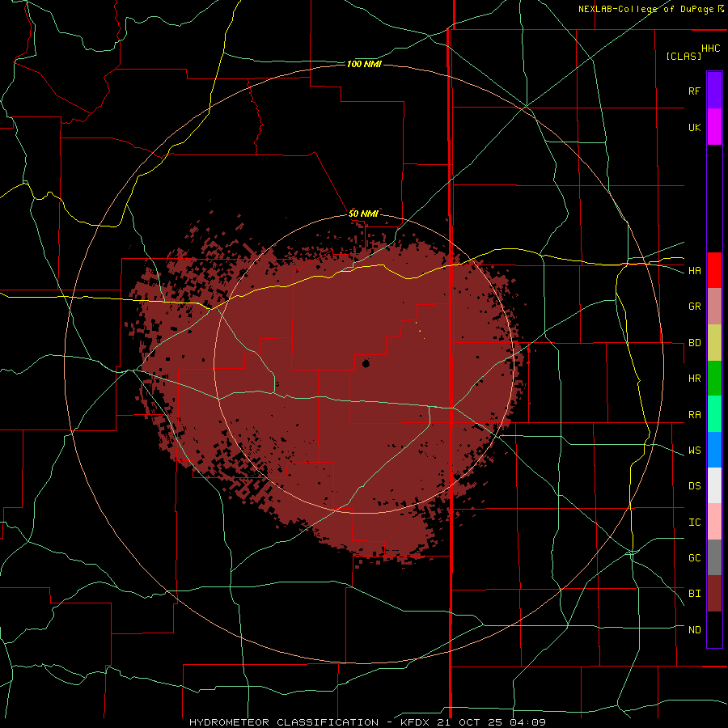Screen dimensions: 728x728
Task: Click the BI legend label
Action: click(694, 594)
